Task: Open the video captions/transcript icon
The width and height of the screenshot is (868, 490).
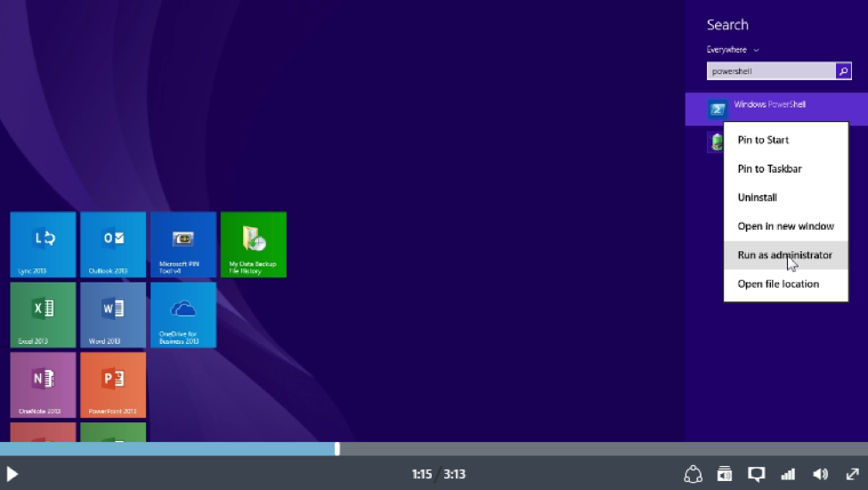Action: [x=725, y=474]
